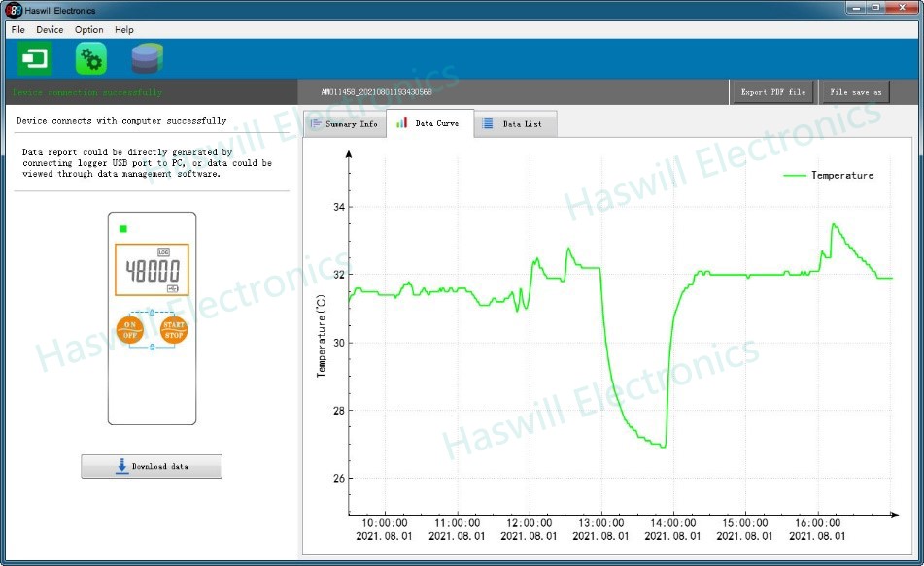Viewport: 924px width, 566px height.
Task: Click the 14:00:00 time label on x-axis
Action: pos(673,523)
